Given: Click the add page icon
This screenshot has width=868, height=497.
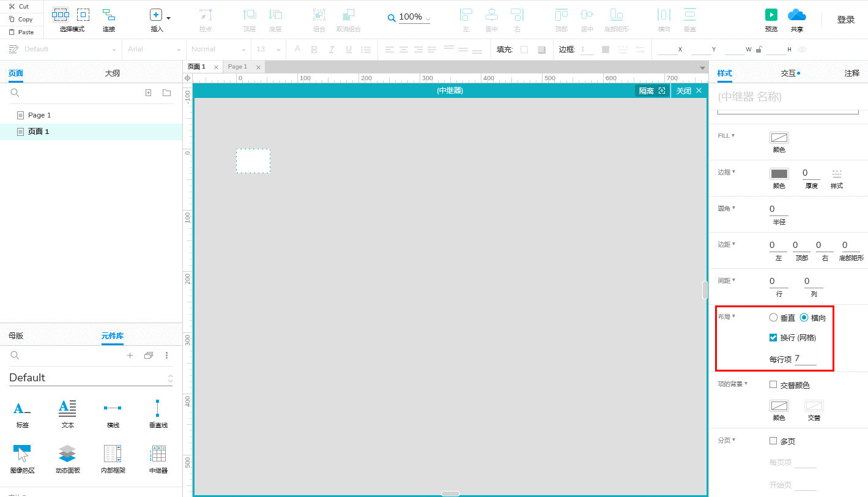Looking at the screenshot, I should pyautogui.click(x=148, y=93).
